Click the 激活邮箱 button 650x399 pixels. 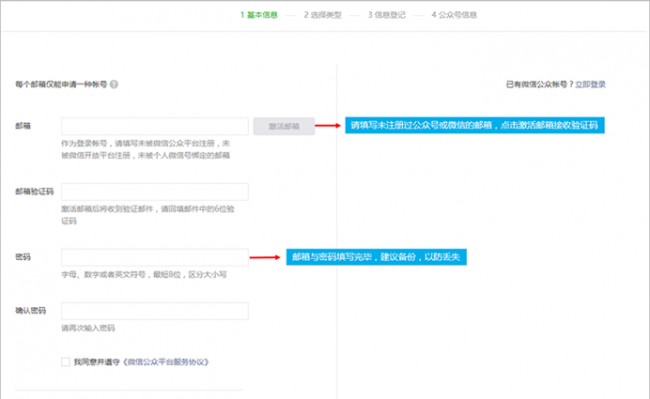pos(284,126)
